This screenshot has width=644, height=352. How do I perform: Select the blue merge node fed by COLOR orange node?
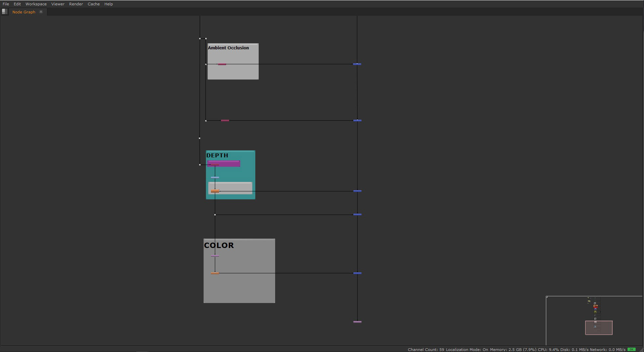click(357, 273)
